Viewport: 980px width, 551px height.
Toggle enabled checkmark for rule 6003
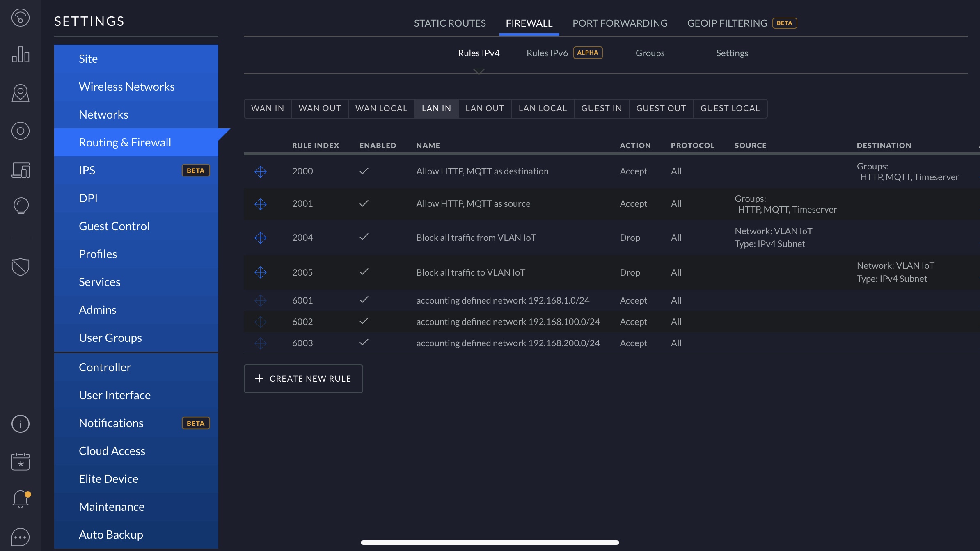tap(364, 343)
